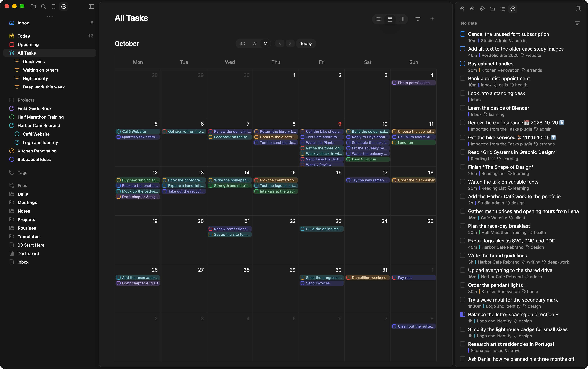The width and height of the screenshot is (588, 369).
Task: Switch to kanban columns view icon
Action: pos(402,19)
